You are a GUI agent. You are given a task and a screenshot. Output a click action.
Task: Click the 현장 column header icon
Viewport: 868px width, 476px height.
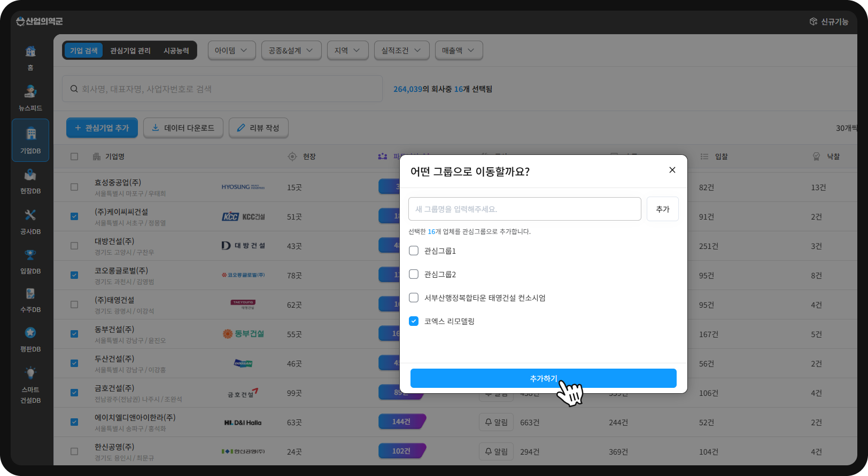tap(292, 157)
